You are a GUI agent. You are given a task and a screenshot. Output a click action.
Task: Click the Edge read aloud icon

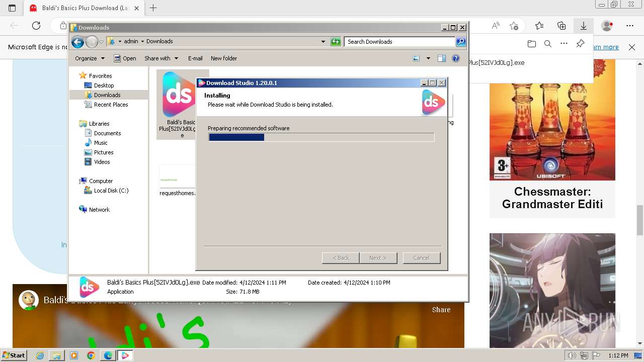click(496, 26)
